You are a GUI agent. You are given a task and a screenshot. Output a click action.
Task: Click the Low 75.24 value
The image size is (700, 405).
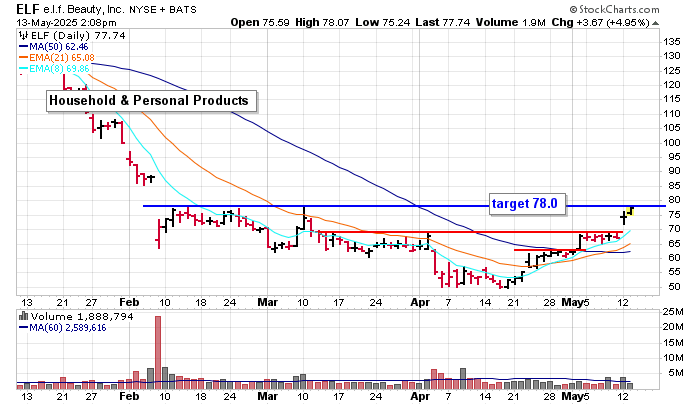tap(383, 22)
